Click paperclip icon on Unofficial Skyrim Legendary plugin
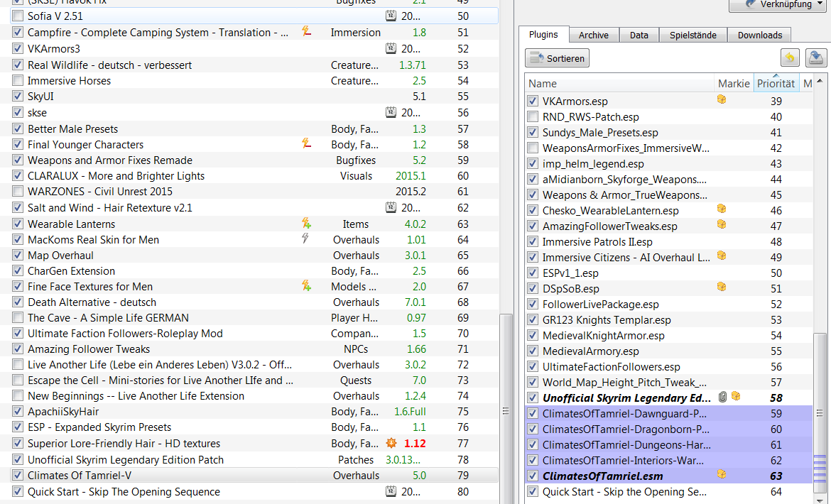Image resolution: width=831 pixels, height=504 pixels. click(722, 398)
